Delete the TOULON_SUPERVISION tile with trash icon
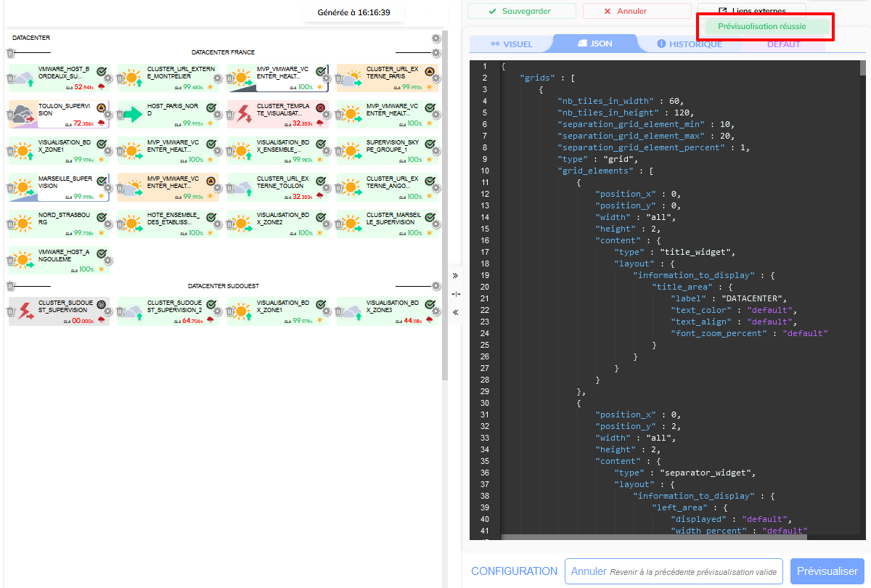The image size is (871, 588). [12, 114]
